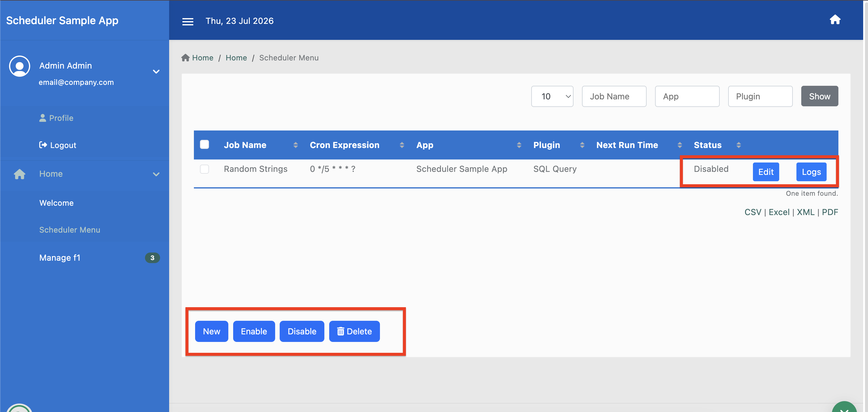The image size is (868, 412).
Task: Toggle the hamburger sidebar menu icon
Action: pyautogui.click(x=188, y=21)
